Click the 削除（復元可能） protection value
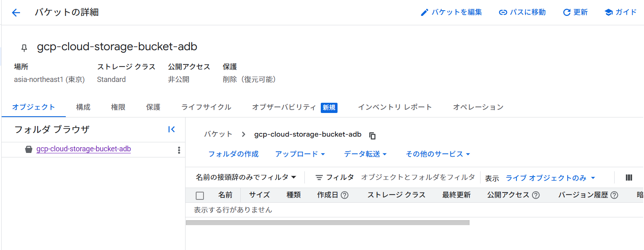 249,80
